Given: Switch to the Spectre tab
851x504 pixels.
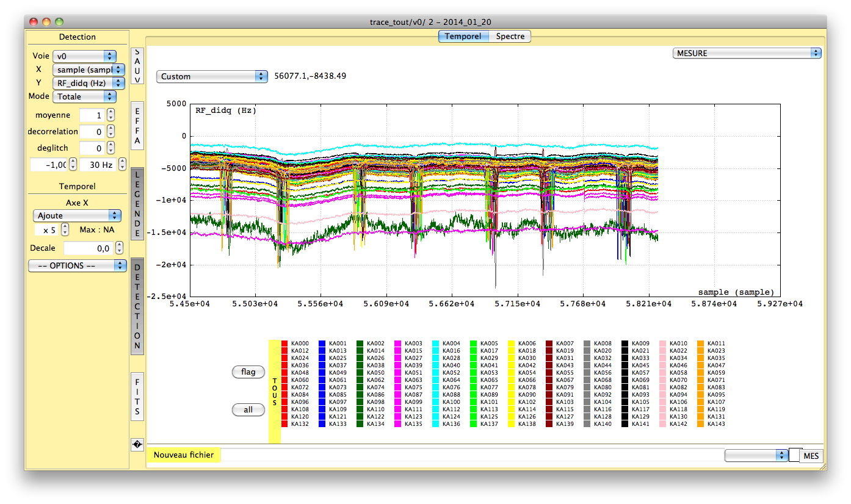Looking at the screenshot, I should tap(510, 36).
